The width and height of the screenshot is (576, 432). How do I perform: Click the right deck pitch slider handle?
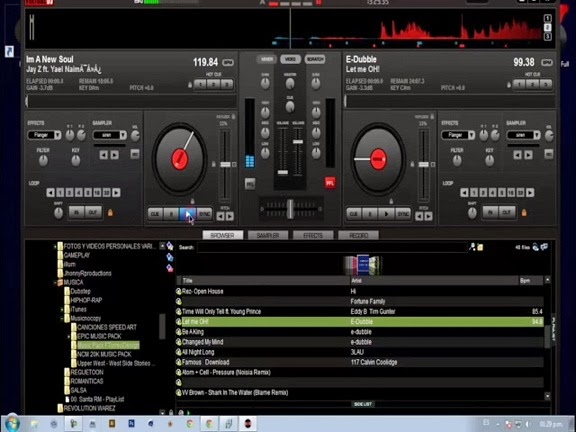(424, 165)
